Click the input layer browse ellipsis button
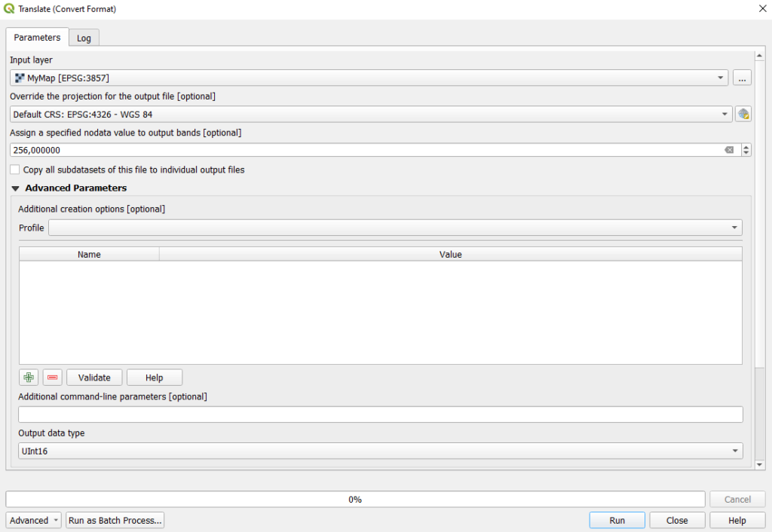 tap(742, 78)
